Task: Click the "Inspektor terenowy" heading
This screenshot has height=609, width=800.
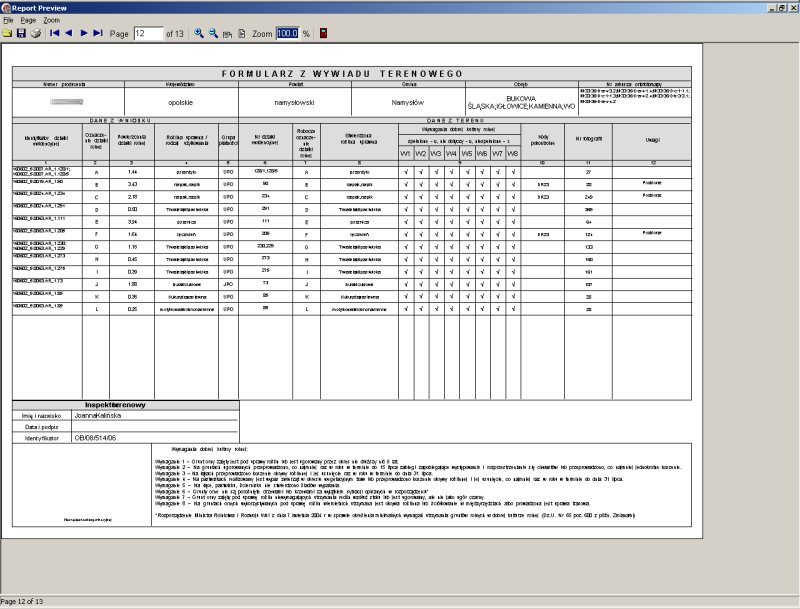Action: click(x=115, y=405)
